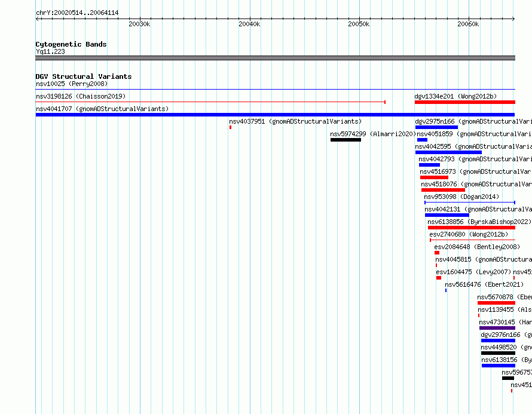The image size is (532, 414).
Task: Click the dgv2975n166 variant label
Action: point(473,121)
